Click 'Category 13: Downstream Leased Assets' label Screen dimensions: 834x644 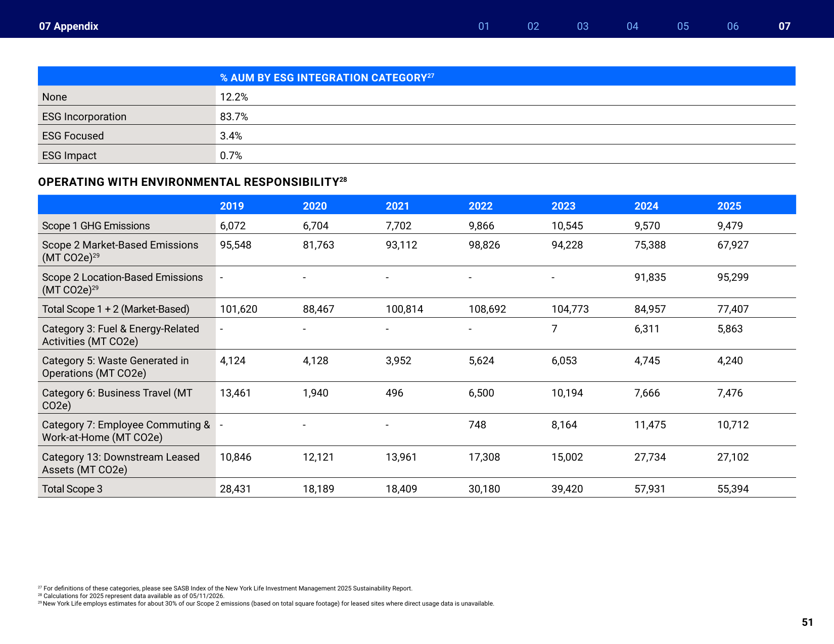[121, 463]
